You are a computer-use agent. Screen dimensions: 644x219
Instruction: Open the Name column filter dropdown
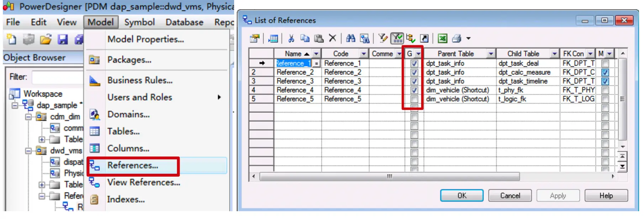(x=316, y=54)
